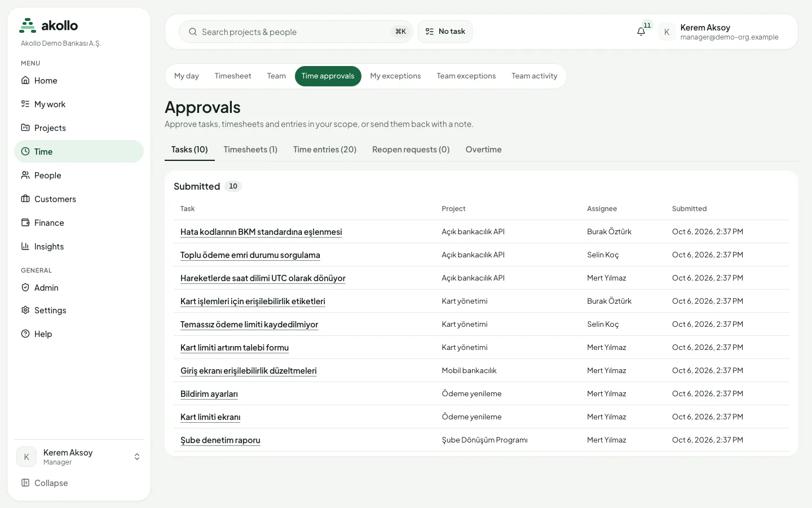Open task Toplu ödeme emri durumu sorgulama
Viewport: 812px width, 508px height.
pyautogui.click(x=250, y=255)
